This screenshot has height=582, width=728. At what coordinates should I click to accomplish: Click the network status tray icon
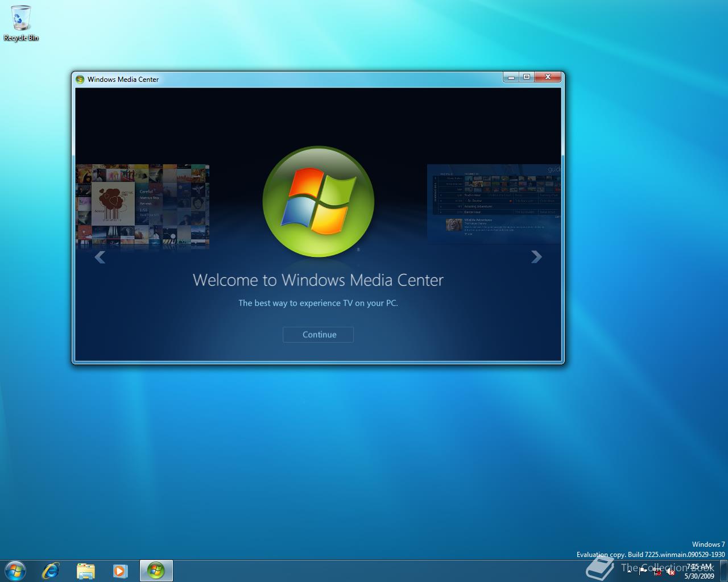[657, 571]
